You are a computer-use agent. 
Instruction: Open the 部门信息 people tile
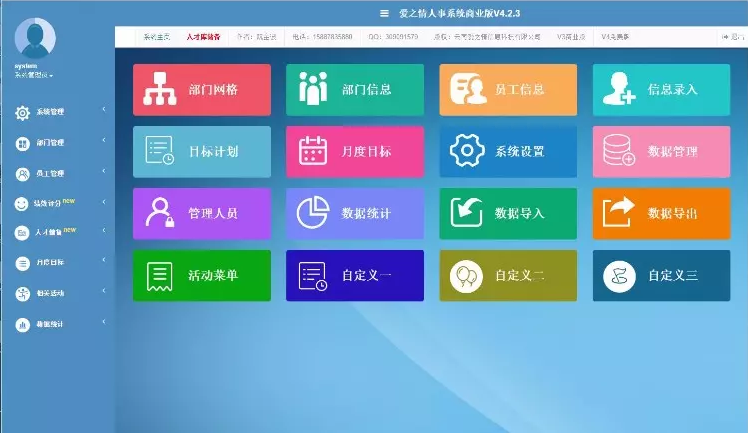point(355,90)
